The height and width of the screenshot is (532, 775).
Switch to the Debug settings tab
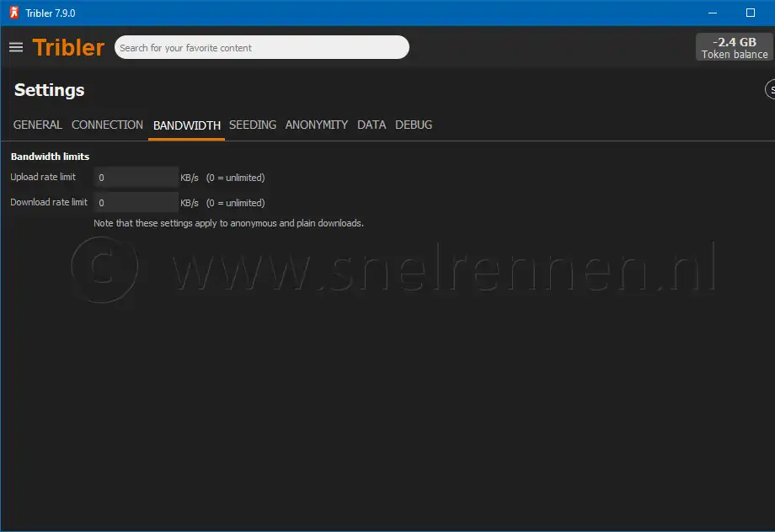click(414, 125)
